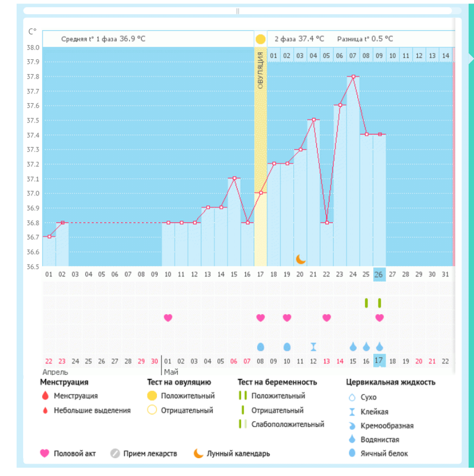474x476 pixels.
Task: Click the yellow ovulation marker above the chart
Action: pos(260,39)
